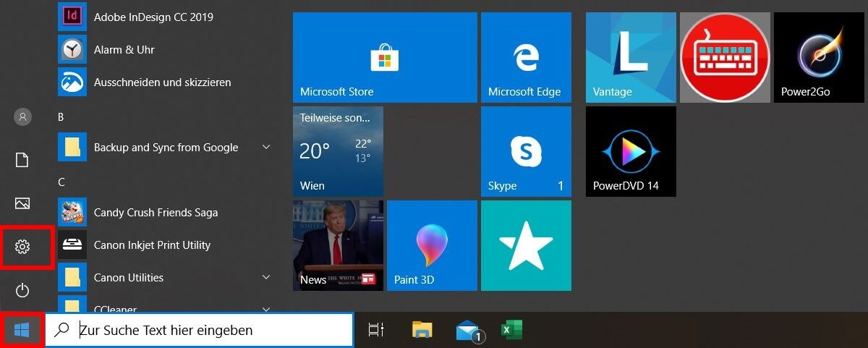Open Ausschneiden und skizzieren icon

[72, 82]
